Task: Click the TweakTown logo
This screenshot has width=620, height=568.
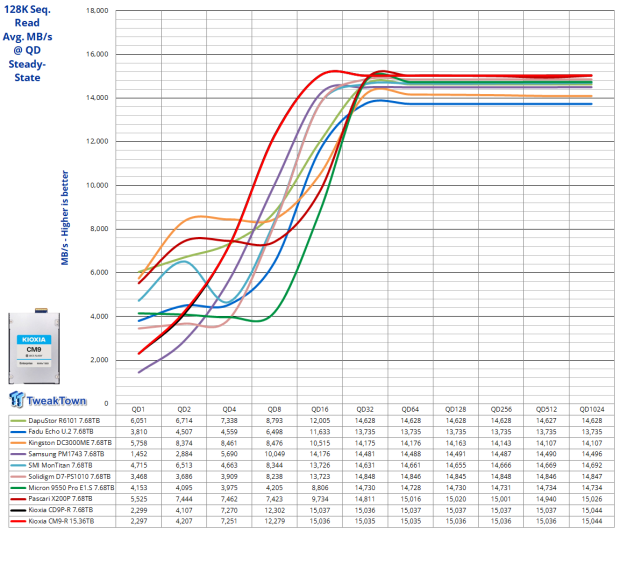Action: [47, 399]
